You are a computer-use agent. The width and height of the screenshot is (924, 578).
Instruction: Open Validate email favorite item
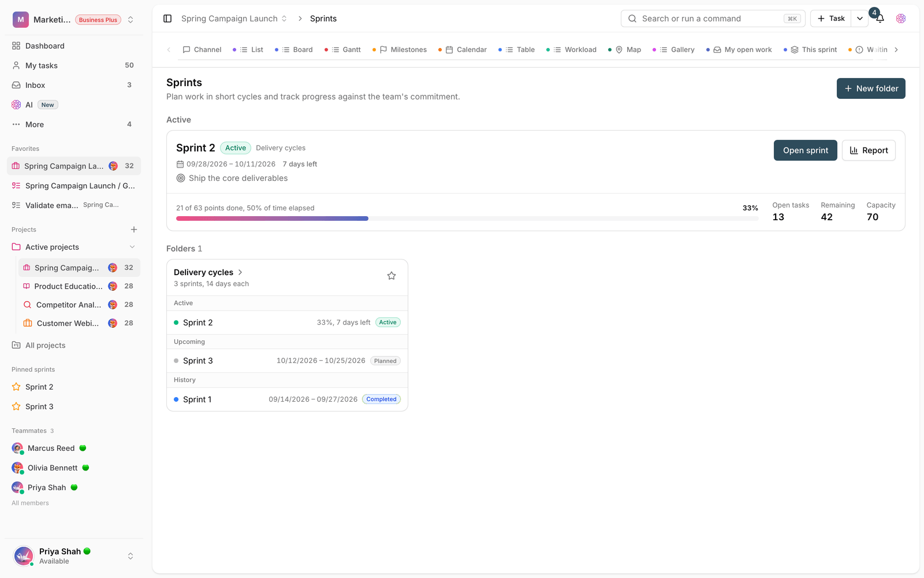pyautogui.click(x=74, y=205)
